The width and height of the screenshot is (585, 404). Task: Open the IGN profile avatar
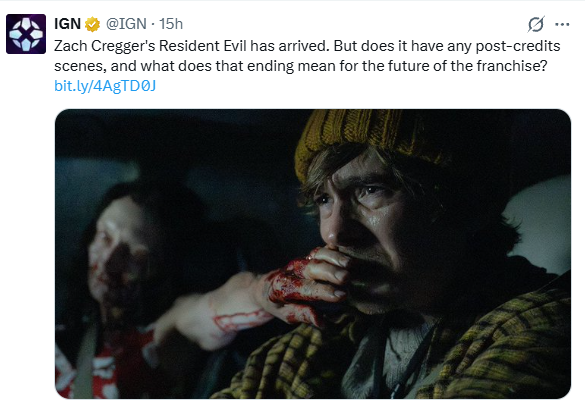pyautogui.click(x=26, y=34)
